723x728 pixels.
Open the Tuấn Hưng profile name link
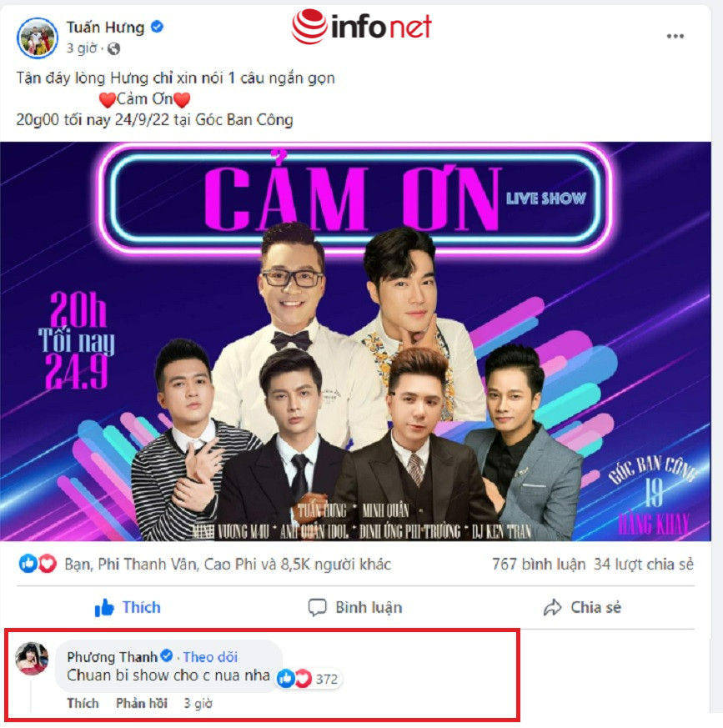pyautogui.click(x=105, y=27)
